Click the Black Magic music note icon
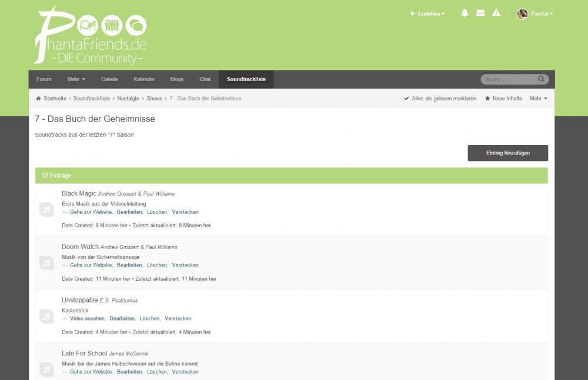The image size is (588, 380). [x=46, y=210]
